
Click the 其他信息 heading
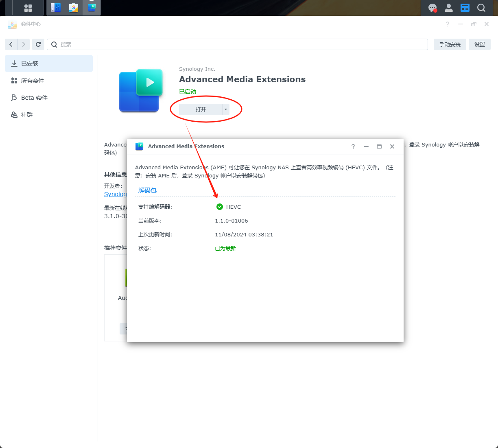tap(116, 175)
